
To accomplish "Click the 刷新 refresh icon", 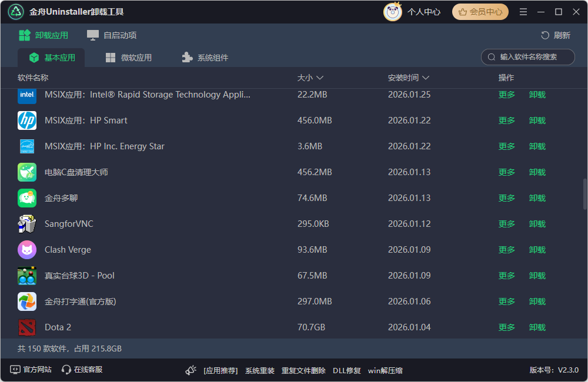I will click(x=546, y=35).
